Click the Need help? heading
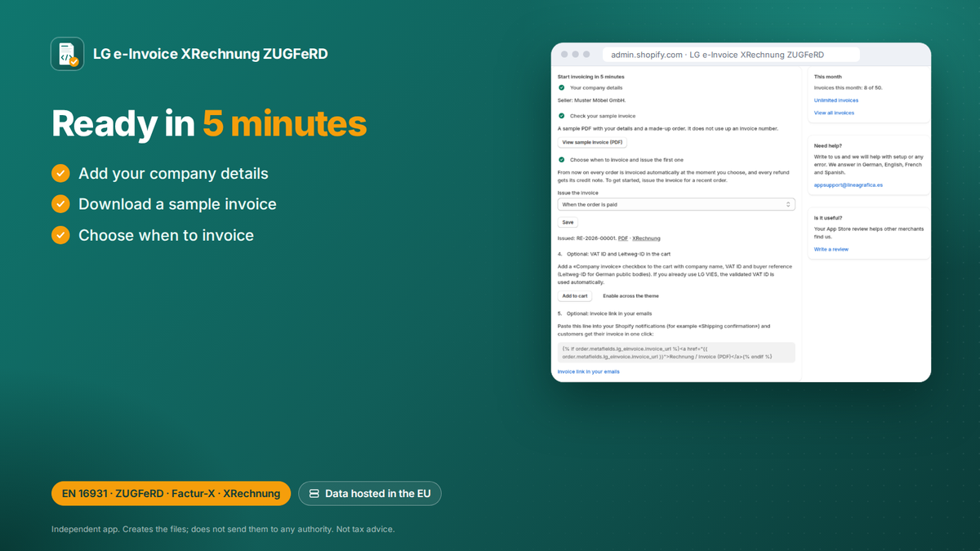 pos(828,146)
